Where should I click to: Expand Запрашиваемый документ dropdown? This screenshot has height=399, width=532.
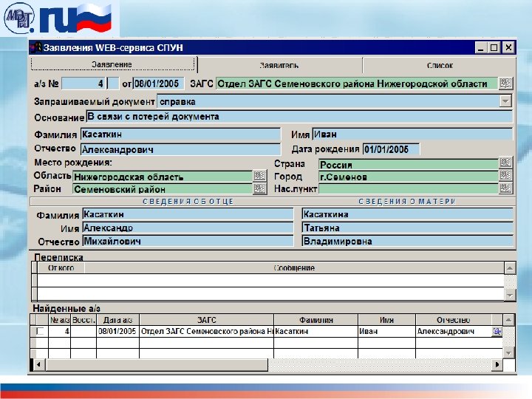(505, 101)
